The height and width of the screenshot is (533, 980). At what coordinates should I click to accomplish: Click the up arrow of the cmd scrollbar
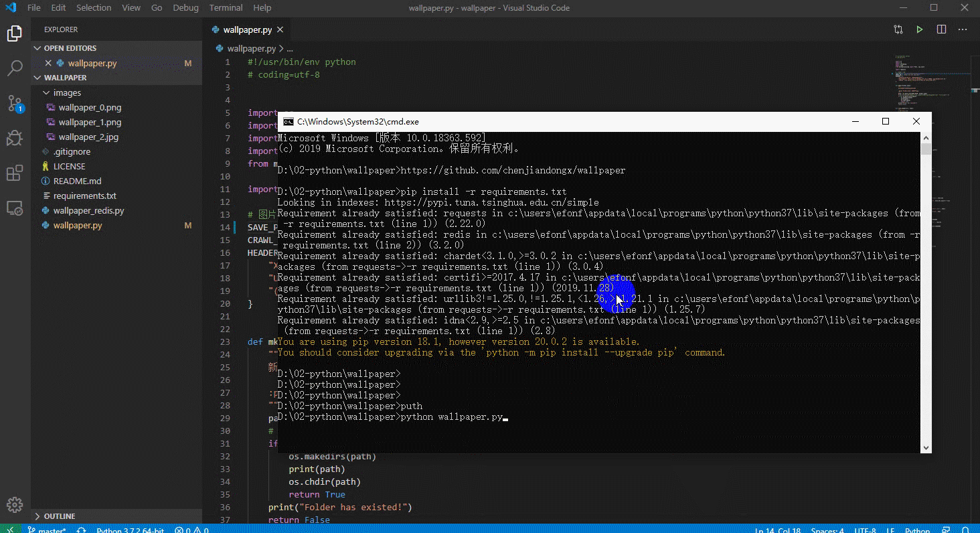pos(926,137)
